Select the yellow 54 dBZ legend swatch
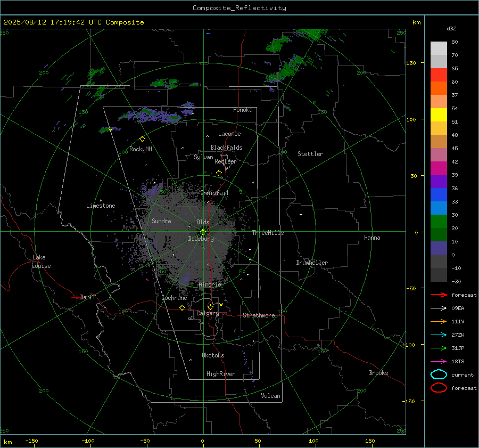 [439, 115]
